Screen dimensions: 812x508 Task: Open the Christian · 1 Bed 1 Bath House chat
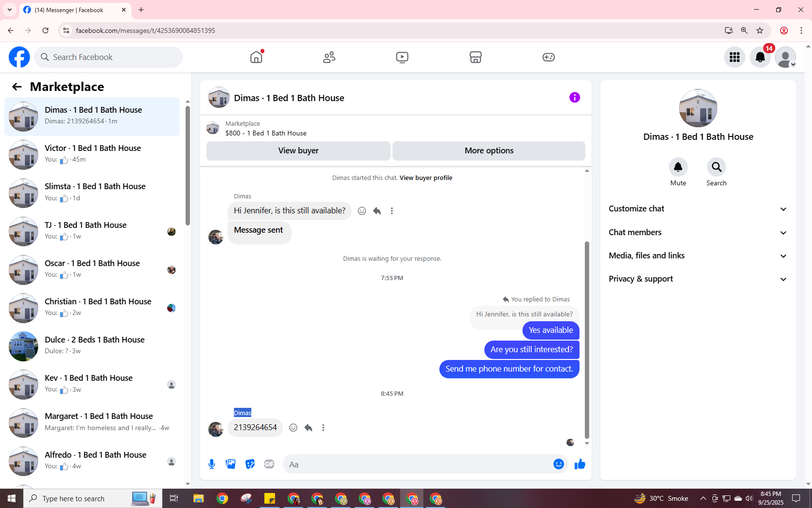tap(92, 308)
